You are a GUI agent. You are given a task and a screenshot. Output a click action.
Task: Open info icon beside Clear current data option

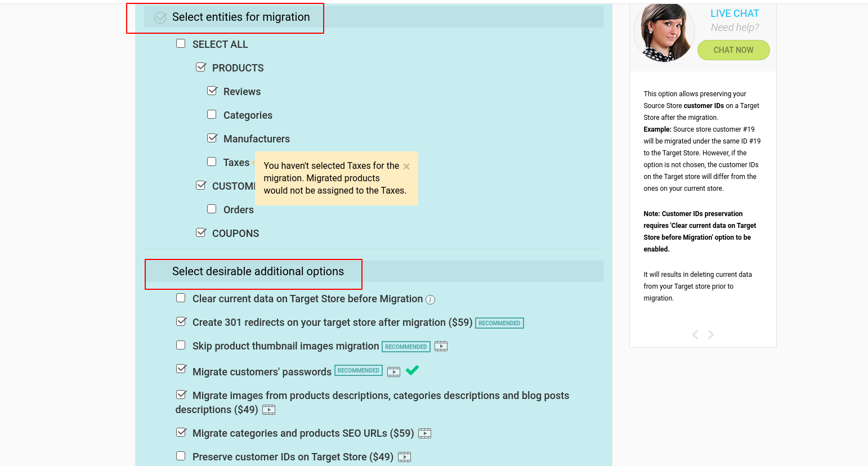(x=430, y=299)
